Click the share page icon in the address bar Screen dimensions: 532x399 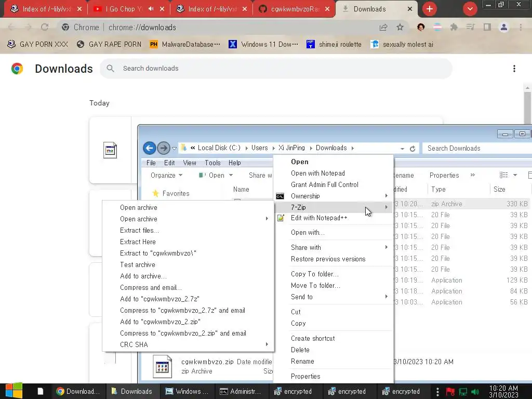tap(383, 27)
